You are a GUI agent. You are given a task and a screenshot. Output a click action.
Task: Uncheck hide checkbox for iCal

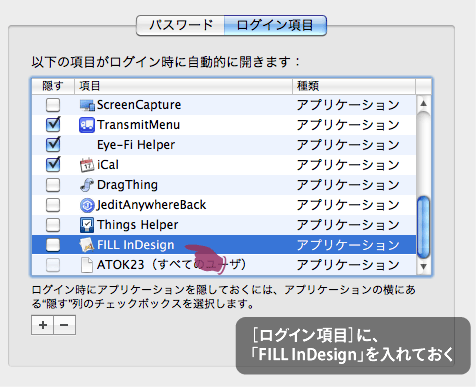[x=53, y=165]
